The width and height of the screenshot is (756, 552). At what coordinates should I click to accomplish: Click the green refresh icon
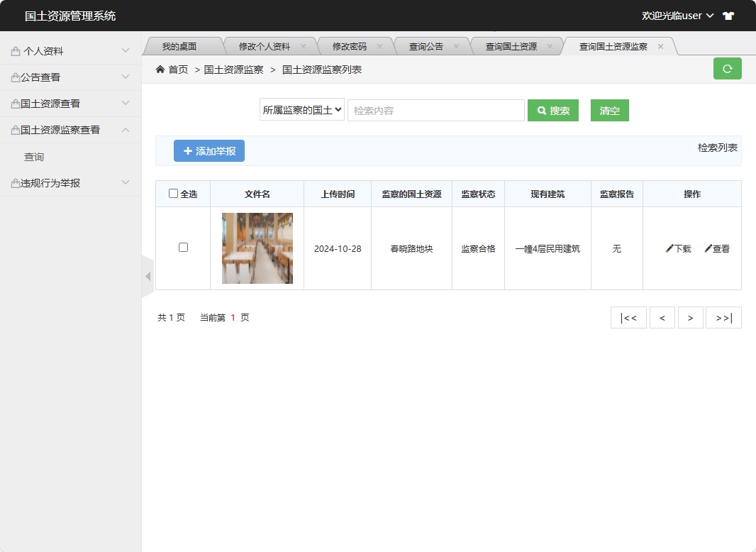727,69
